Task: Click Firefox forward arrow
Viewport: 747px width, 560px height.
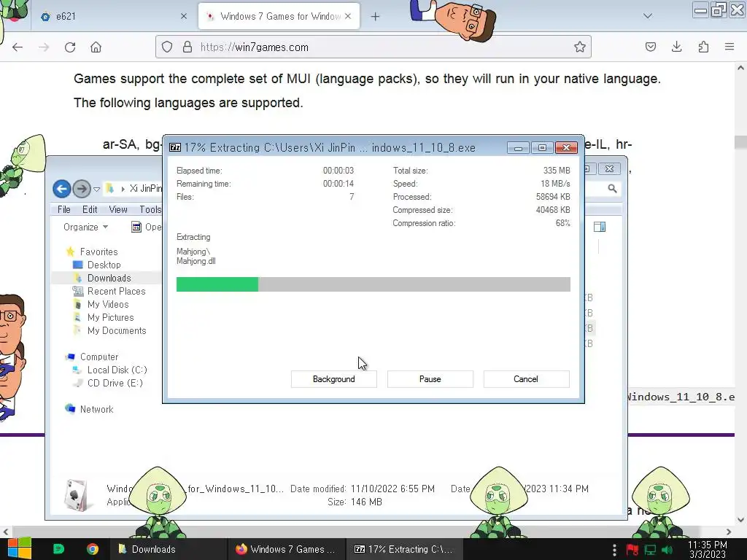Action: [x=44, y=47]
